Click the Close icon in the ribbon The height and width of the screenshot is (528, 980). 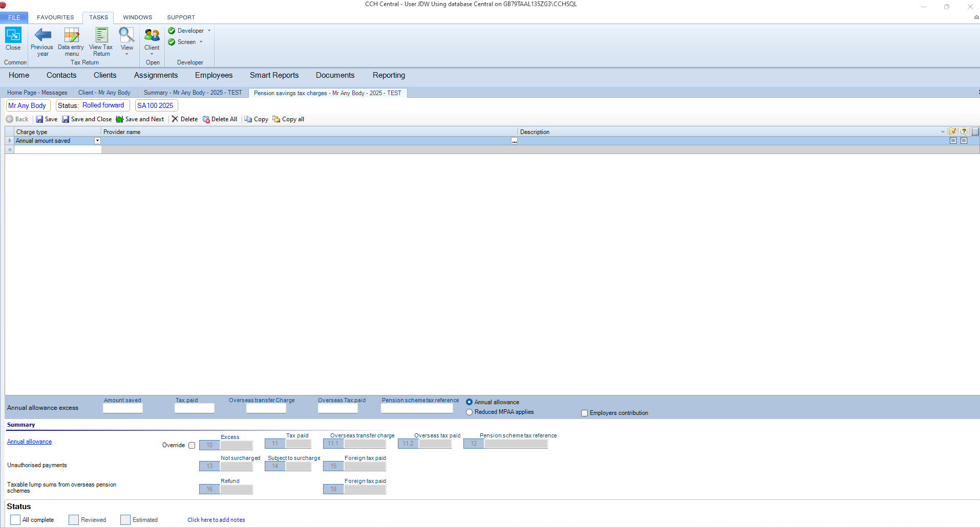click(x=13, y=39)
